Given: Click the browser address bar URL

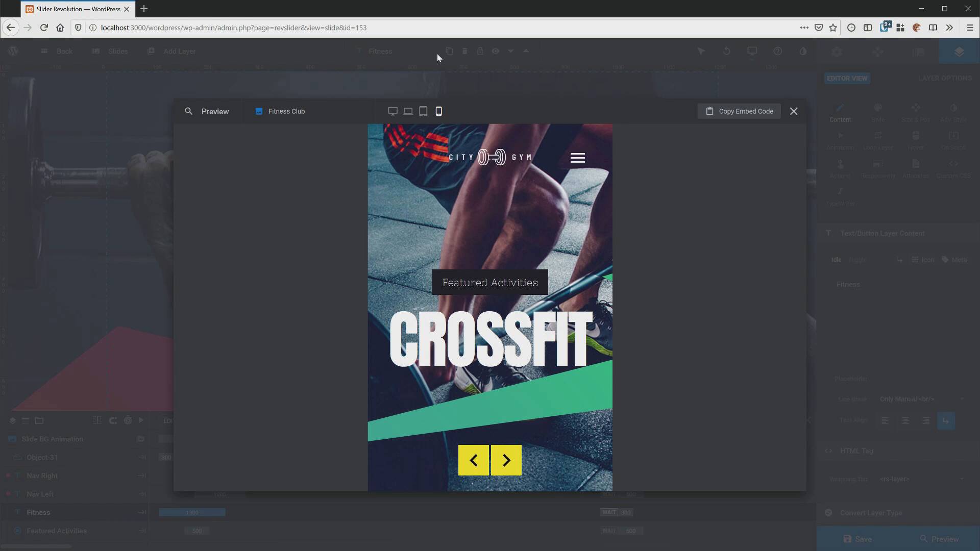Looking at the screenshot, I should (x=234, y=28).
